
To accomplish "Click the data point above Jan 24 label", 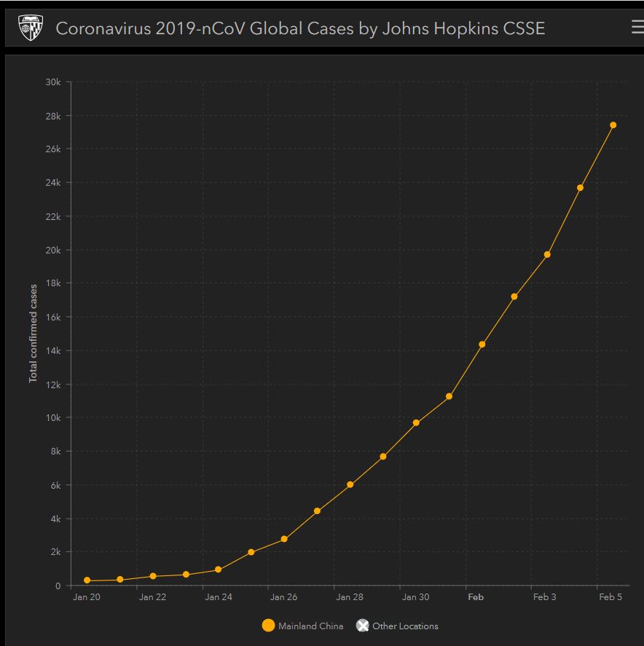I will tap(219, 570).
